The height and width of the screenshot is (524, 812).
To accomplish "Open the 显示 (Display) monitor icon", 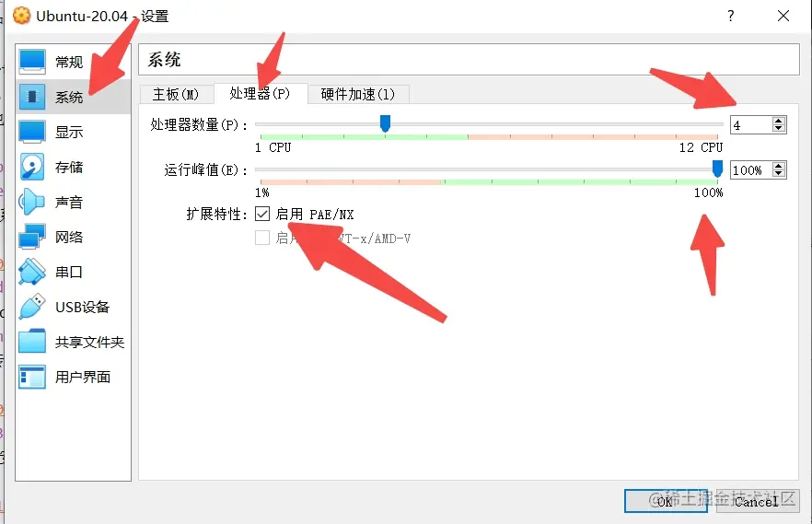I will coord(32,132).
